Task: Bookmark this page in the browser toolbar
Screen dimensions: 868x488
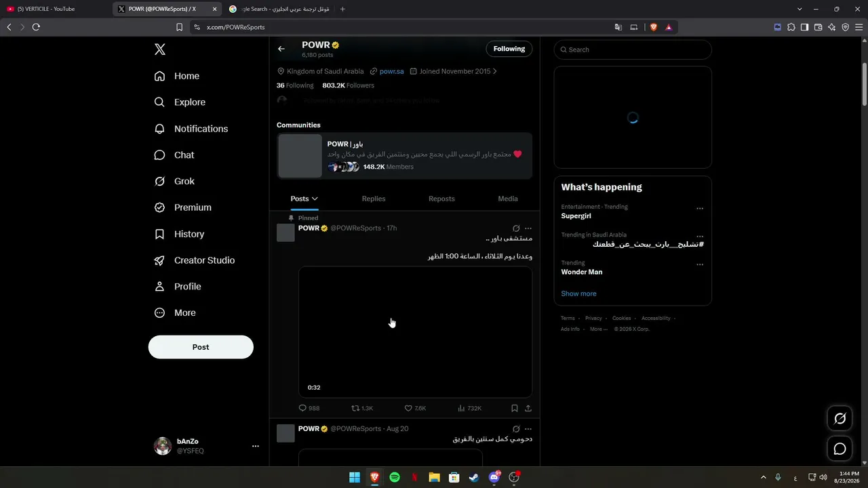Action: coord(179,27)
